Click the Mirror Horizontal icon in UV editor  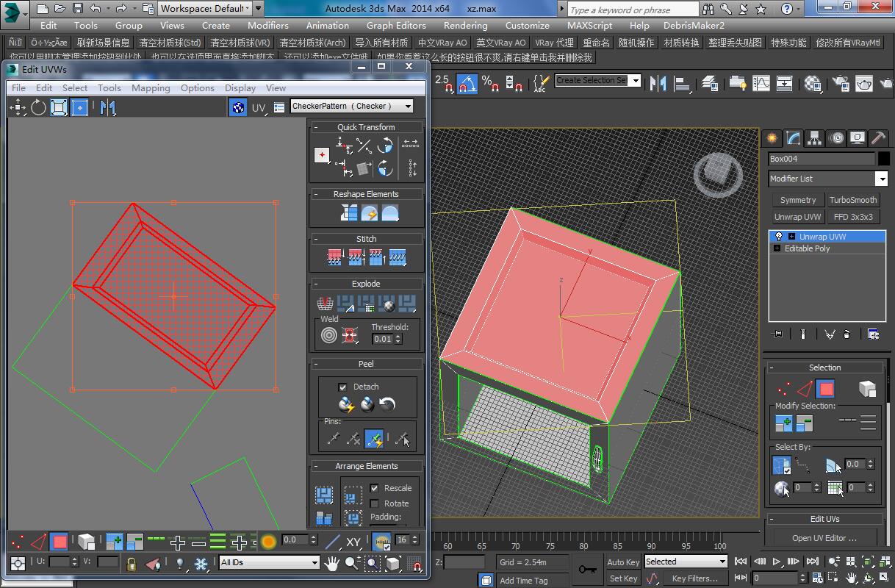[x=108, y=108]
